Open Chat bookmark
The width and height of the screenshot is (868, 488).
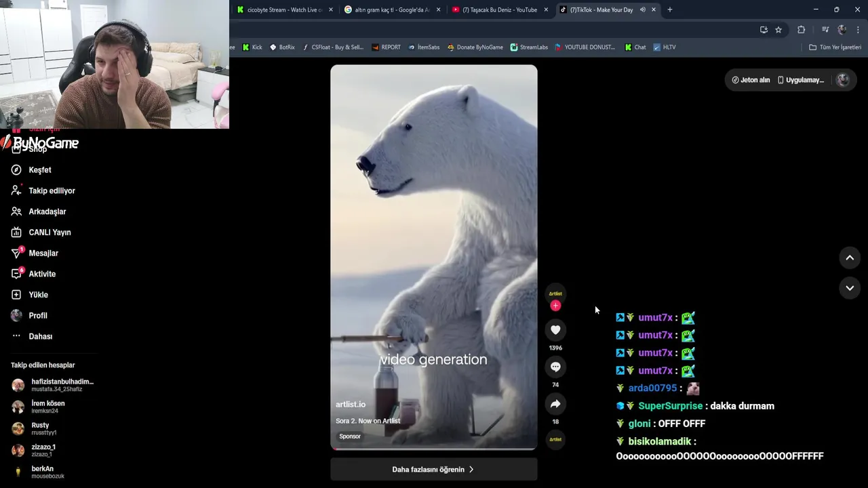(635, 47)
